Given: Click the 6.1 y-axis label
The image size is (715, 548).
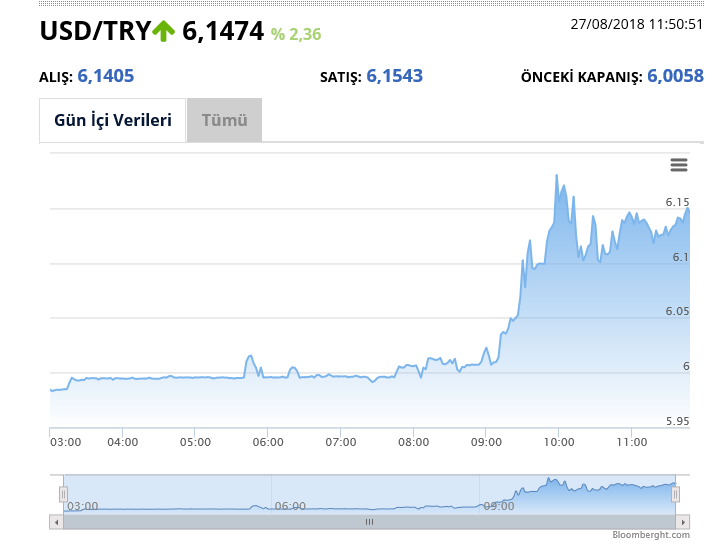Looking at the screenshot, I should 681,257.
